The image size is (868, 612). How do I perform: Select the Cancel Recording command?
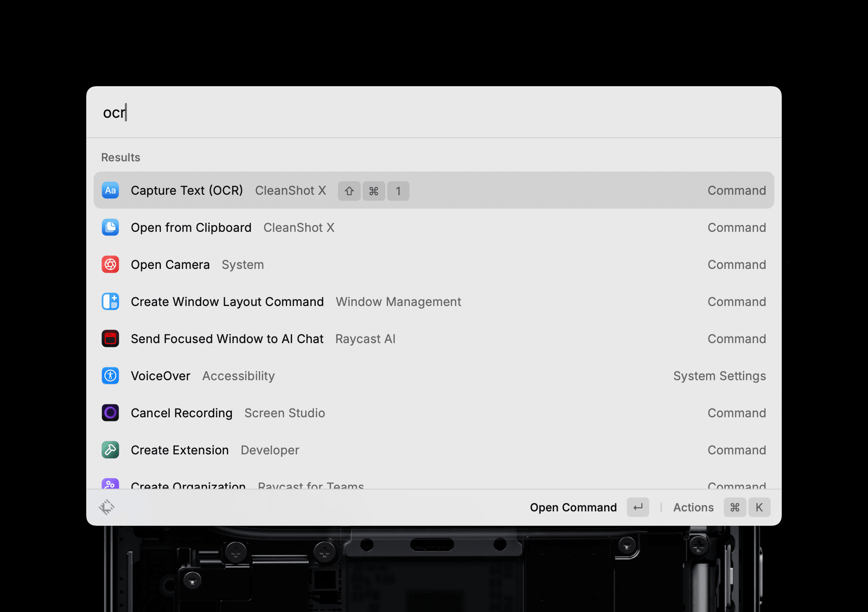(x=434, y=413)
